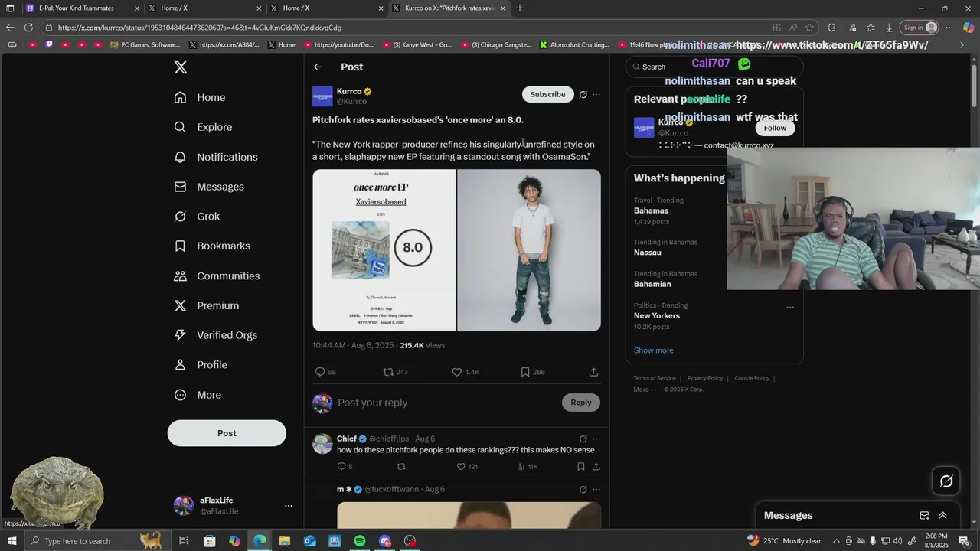
Task: Open Spotify from the taskbar
Action: point(360,541)
